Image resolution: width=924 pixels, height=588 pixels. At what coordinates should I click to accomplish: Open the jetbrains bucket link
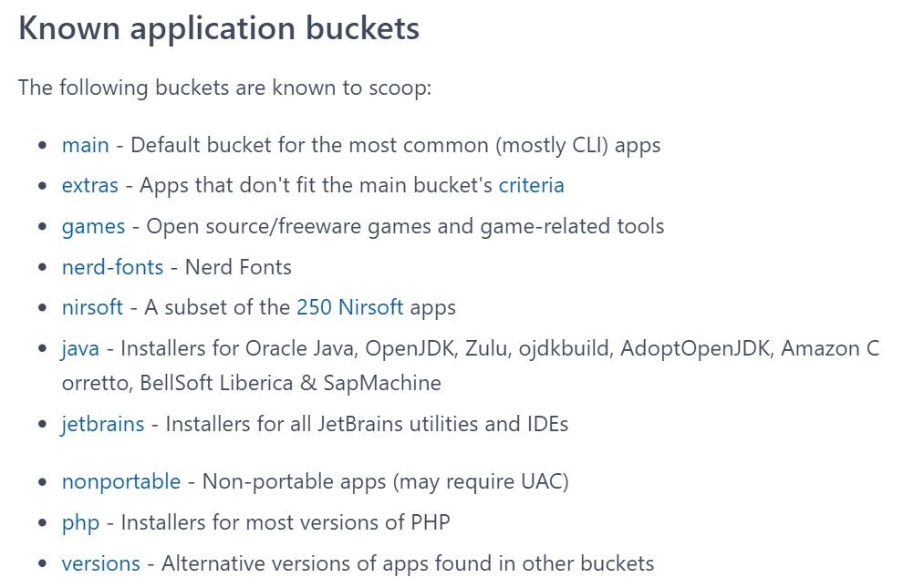point(102,424)
